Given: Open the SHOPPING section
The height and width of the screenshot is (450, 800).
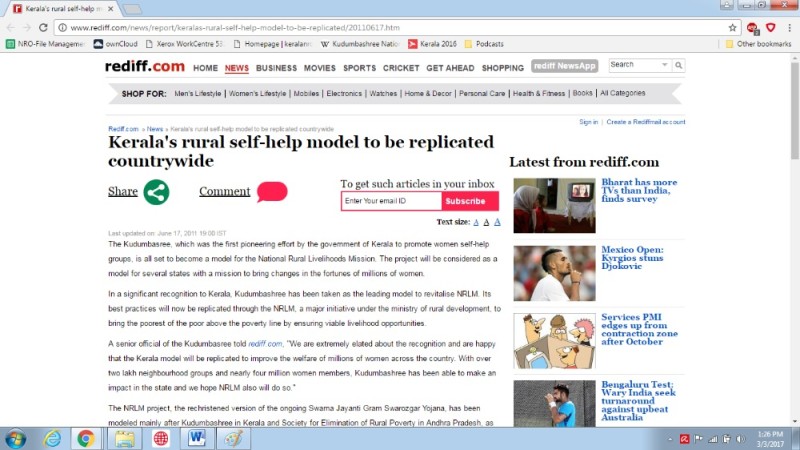Looking at the screenshot, I should tap(503, 68).
